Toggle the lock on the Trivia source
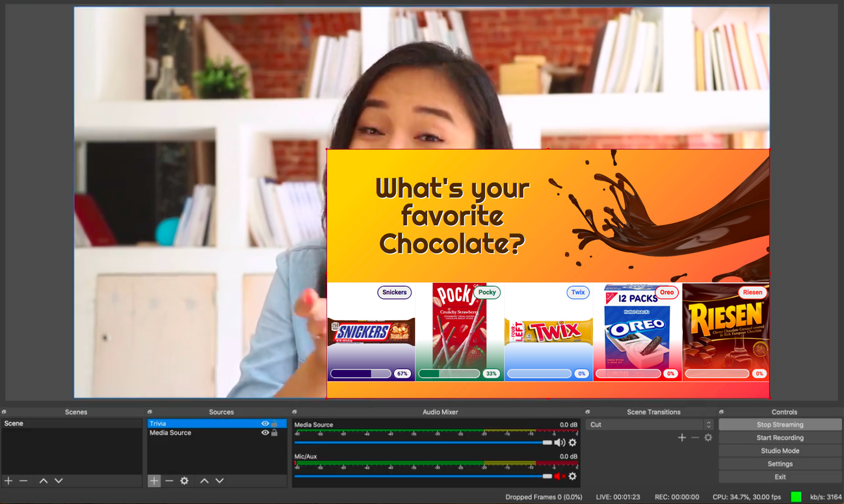The image size is (844, 504). (x=274, y=423)
